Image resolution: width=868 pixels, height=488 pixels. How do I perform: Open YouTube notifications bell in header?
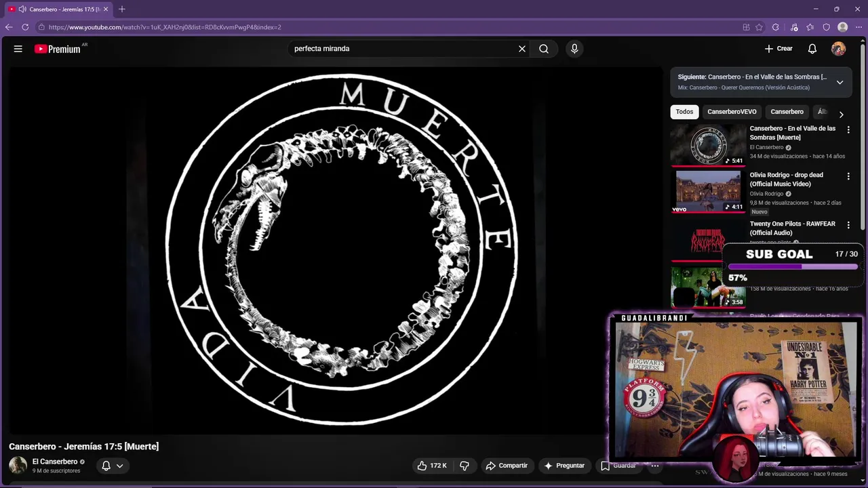[x=812, y=49]
